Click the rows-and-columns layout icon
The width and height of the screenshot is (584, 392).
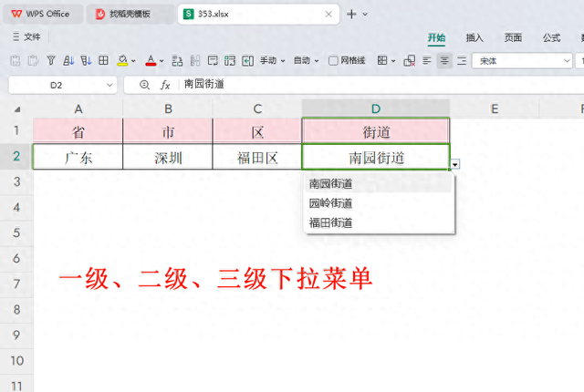pos(177,60)
